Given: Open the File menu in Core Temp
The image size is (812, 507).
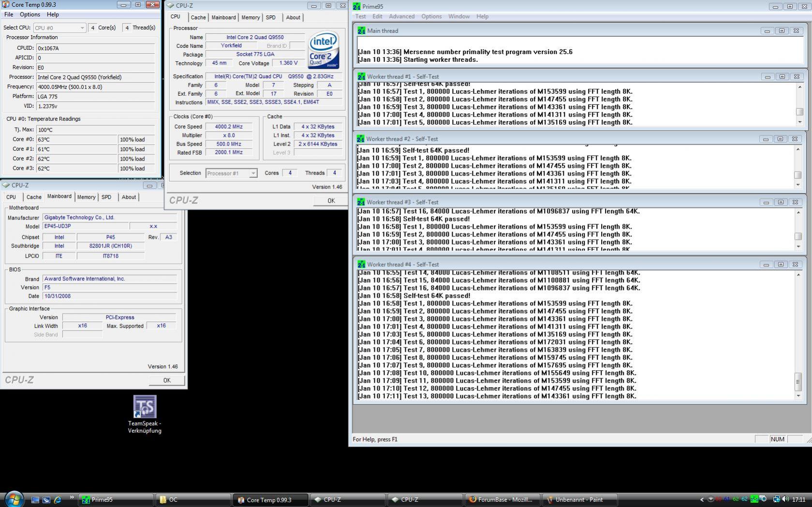Looking at the screenshot, I should pos(9,14).
